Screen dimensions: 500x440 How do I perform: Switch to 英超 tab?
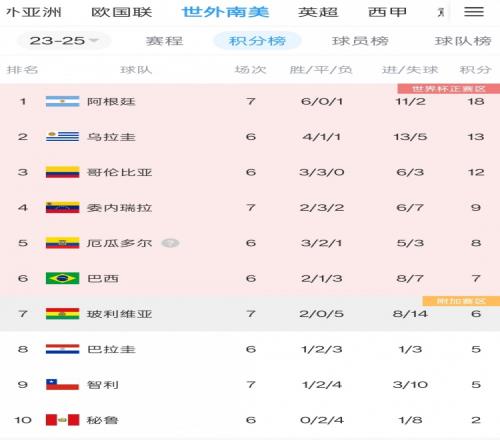318,12
